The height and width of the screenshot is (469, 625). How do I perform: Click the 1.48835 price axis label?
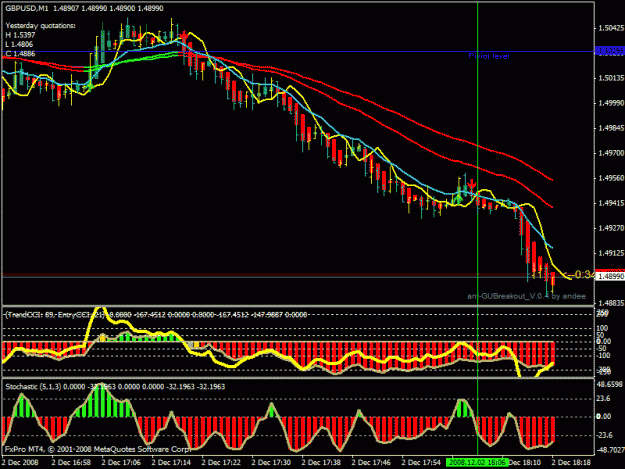610,303
